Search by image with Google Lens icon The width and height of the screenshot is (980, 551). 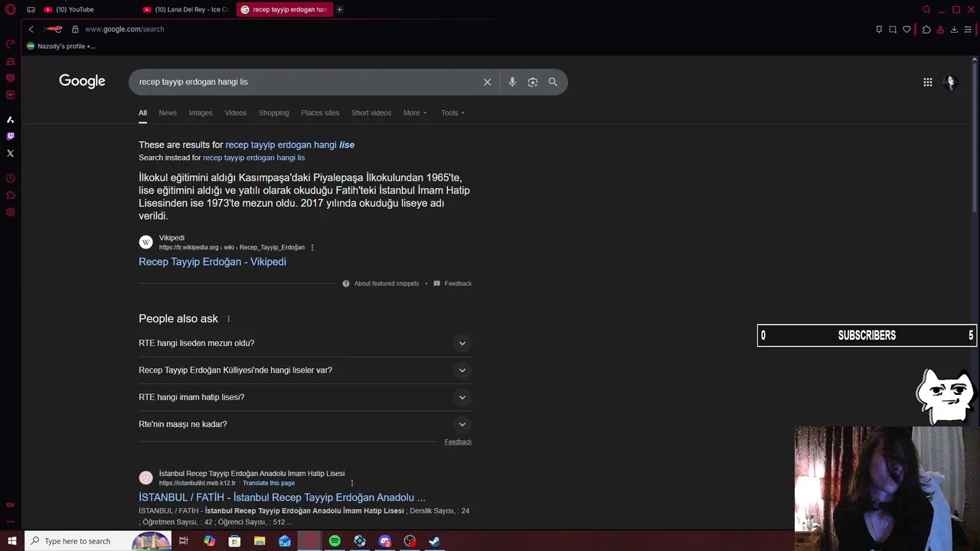pyautogui.click(x=533, y=82)
